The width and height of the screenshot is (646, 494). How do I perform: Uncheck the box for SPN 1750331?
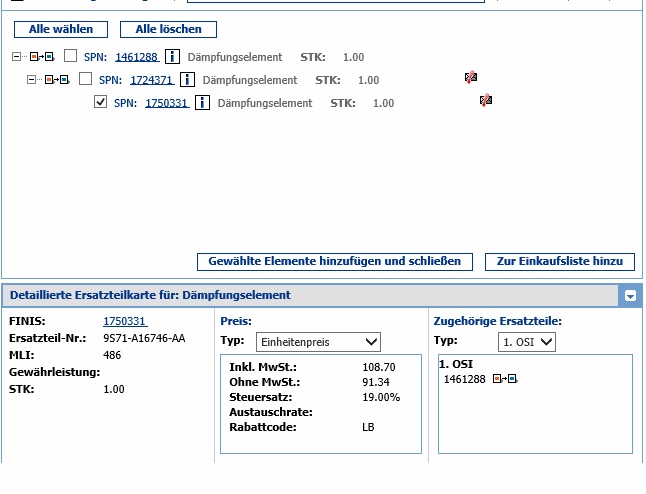click(100, 102)
